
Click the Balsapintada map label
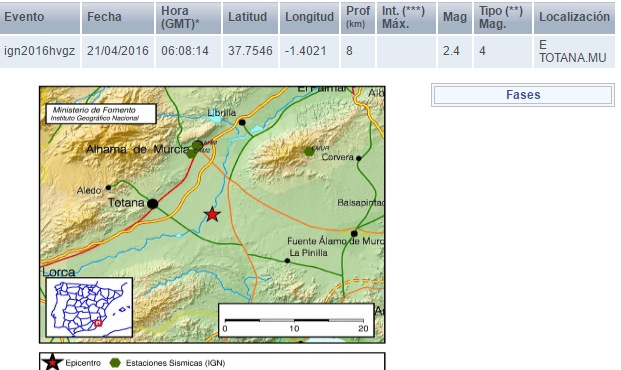point(360,203)
